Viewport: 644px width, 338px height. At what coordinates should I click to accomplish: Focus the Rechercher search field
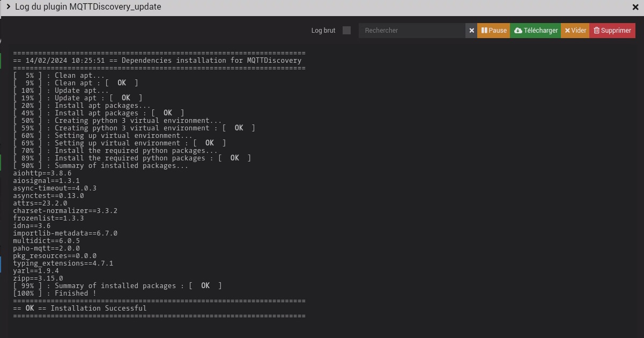pos(412,31)
